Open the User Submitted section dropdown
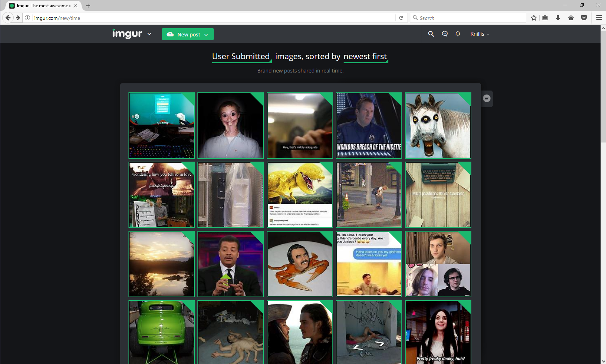The image size is (606, 364). click(241, 57)
